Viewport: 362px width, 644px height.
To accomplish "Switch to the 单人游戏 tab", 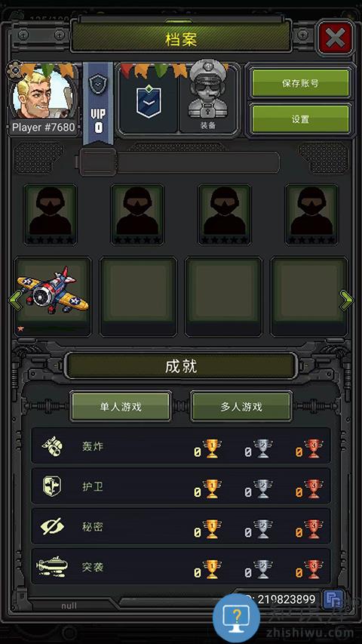I will click(121, 407).
